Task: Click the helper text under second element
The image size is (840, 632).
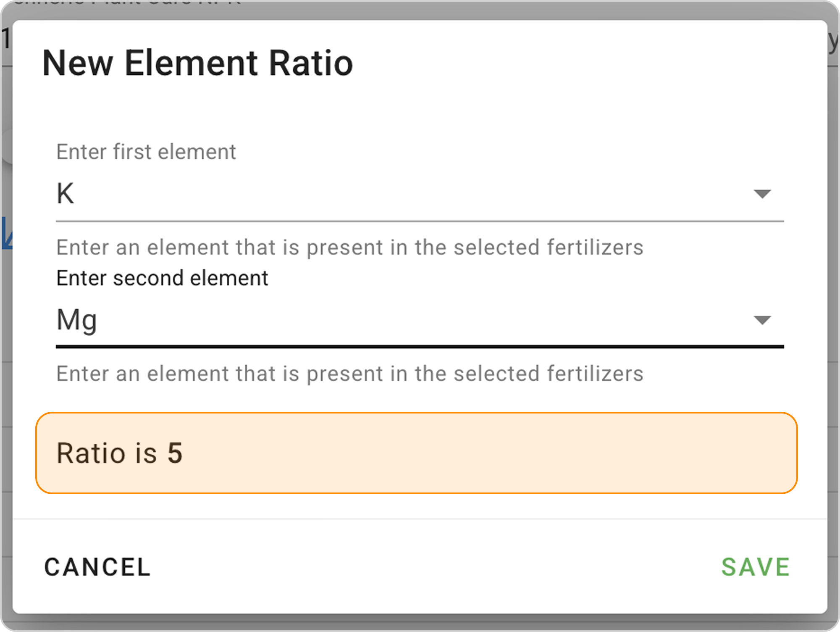Action: point(349,374)
